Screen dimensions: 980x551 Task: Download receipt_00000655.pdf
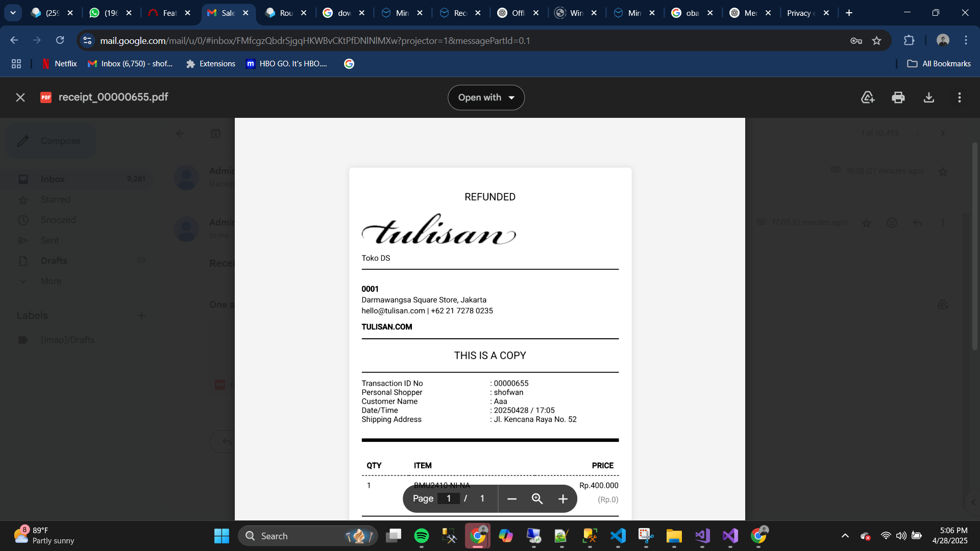[929, 97]
